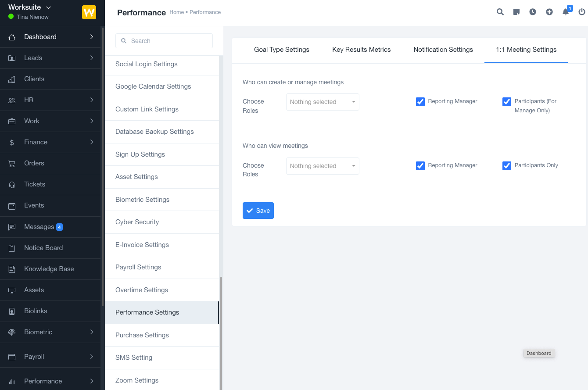The height and width of the screenshot is (390, 588).
Task: Open the Choose Roles dropdown for managing meetings
Action: 322,102
